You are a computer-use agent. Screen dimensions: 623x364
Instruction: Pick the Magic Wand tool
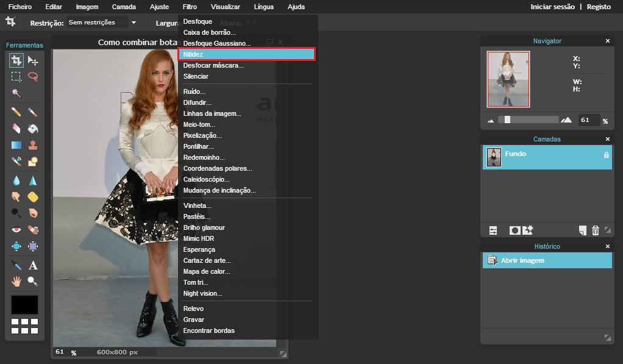(x=16, y=93)
